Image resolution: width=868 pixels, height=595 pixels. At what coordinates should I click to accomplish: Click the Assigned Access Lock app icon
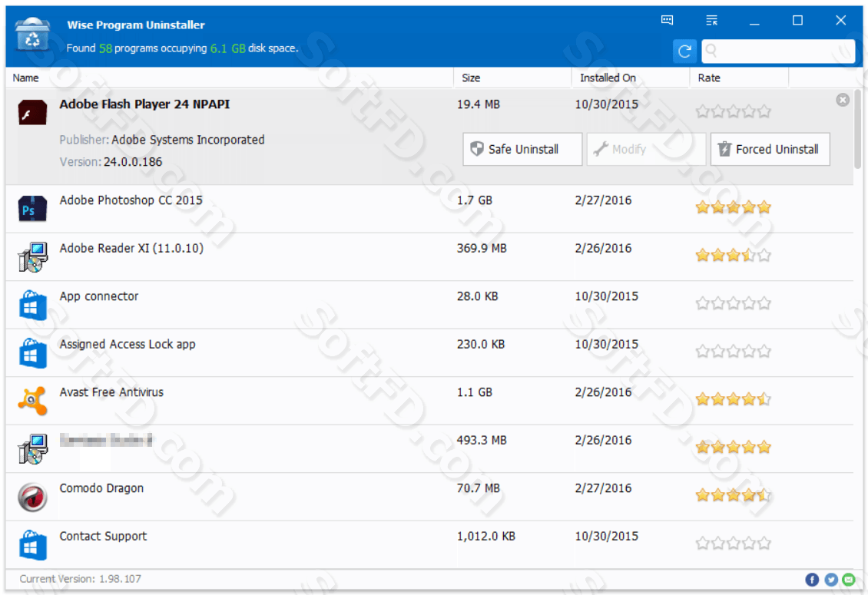32,353
